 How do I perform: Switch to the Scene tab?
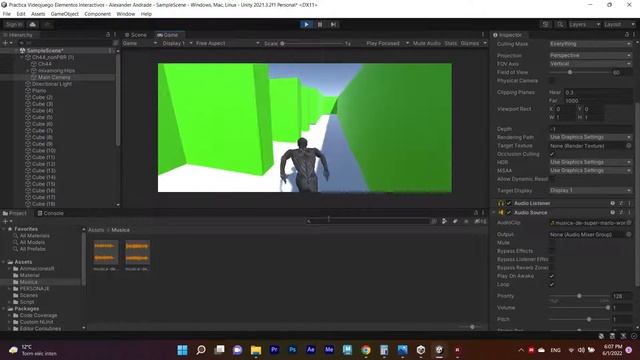(136, 35)
